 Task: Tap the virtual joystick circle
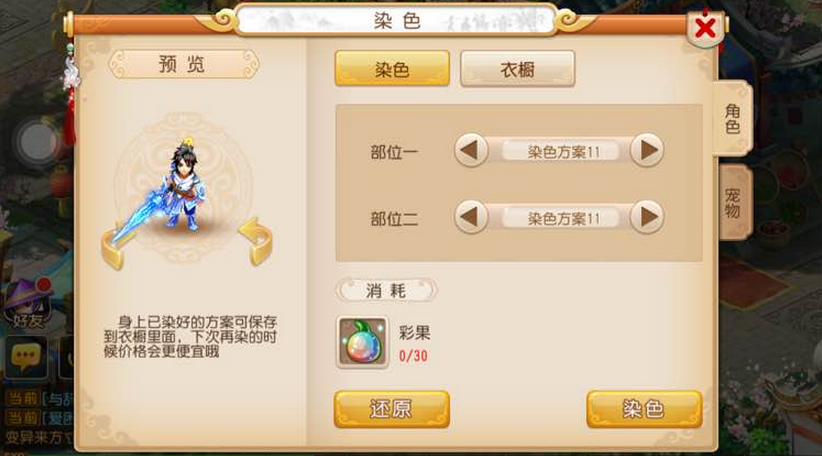(38, 142)
